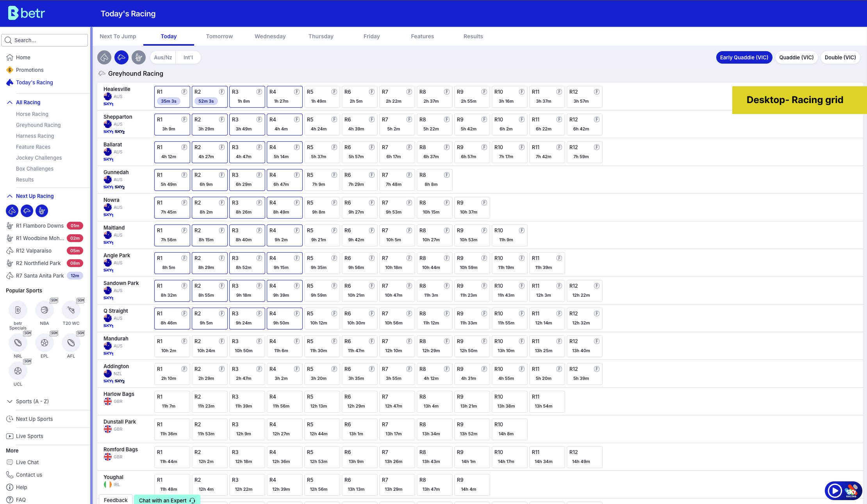Toggle the Int'l region filter
The height and width of the screenshot is (504, 867).
[188, 57]
